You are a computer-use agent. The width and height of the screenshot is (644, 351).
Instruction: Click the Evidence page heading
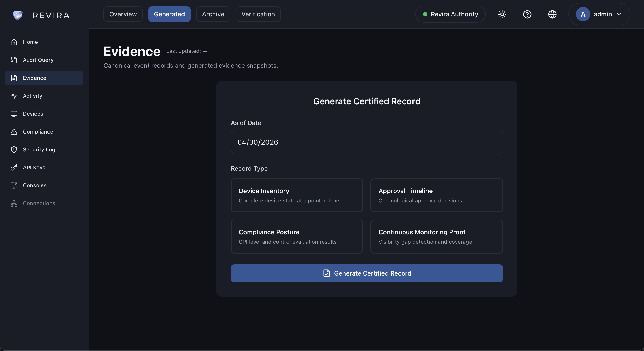[132, 52]
